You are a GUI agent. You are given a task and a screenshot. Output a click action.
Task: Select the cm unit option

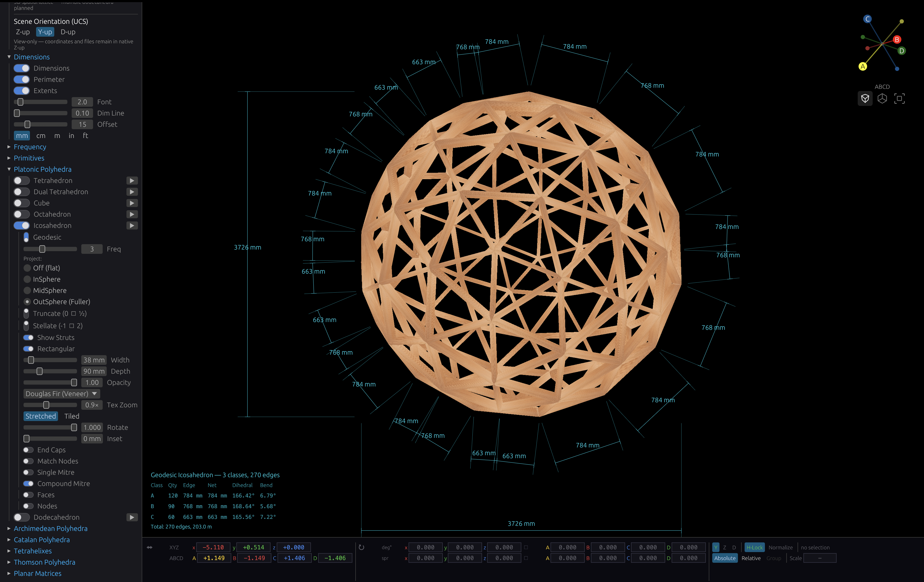click(x=41, y=136)
